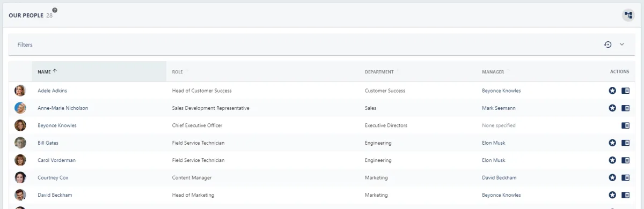The image size is (644, 209).
Task: Click Beyonce Knowles' avatar photo
Action: click(x=20, y=125)
